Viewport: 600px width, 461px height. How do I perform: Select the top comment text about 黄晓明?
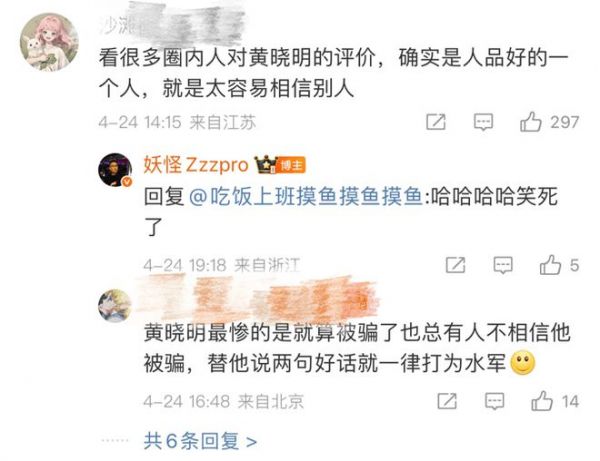pos(333,73)
